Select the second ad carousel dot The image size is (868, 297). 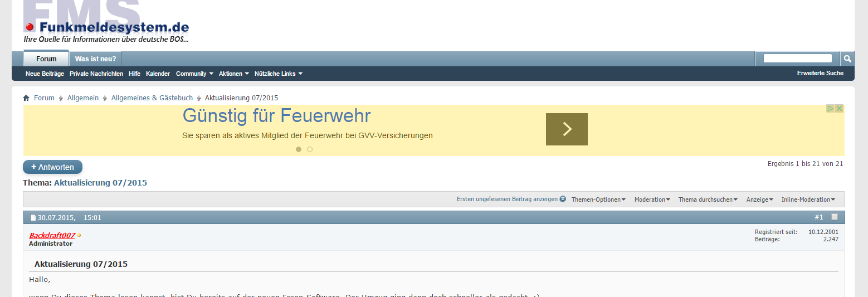click(310, 149)
